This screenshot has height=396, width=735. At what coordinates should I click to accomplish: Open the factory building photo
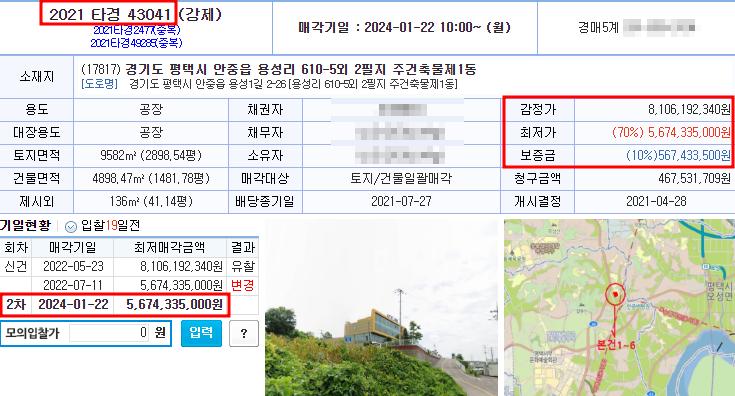pyautogui.click(x=381, y=307)
